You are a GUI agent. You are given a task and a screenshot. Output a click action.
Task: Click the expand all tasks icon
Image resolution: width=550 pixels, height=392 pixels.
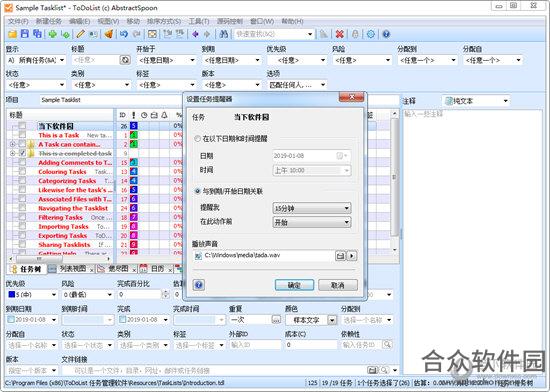pyautogui.click(x=168, y=34)
